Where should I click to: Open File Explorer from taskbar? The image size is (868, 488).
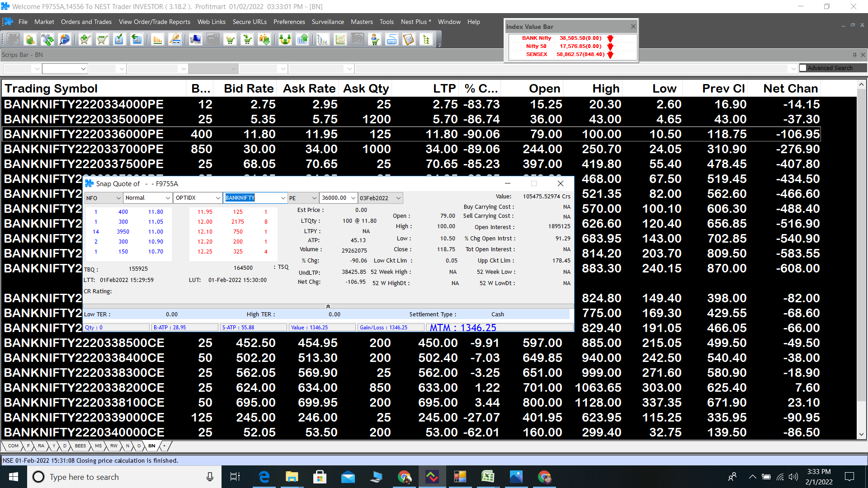(x=292, y=477)
